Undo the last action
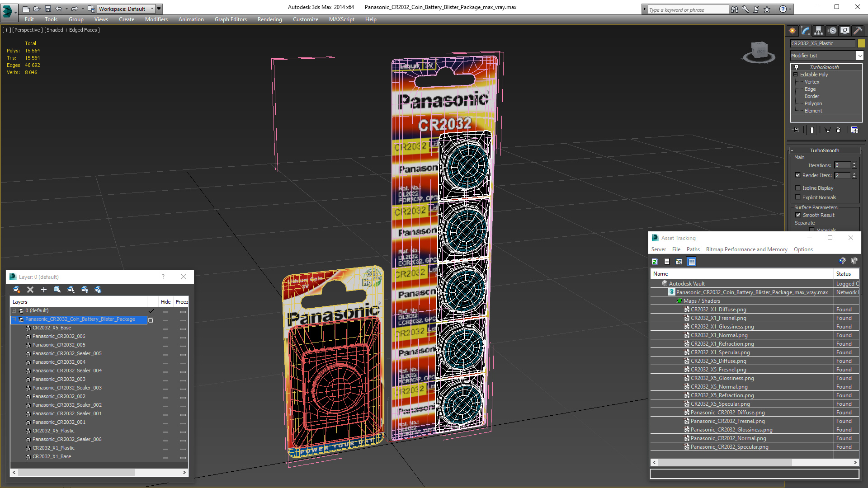 pos(58,9)
